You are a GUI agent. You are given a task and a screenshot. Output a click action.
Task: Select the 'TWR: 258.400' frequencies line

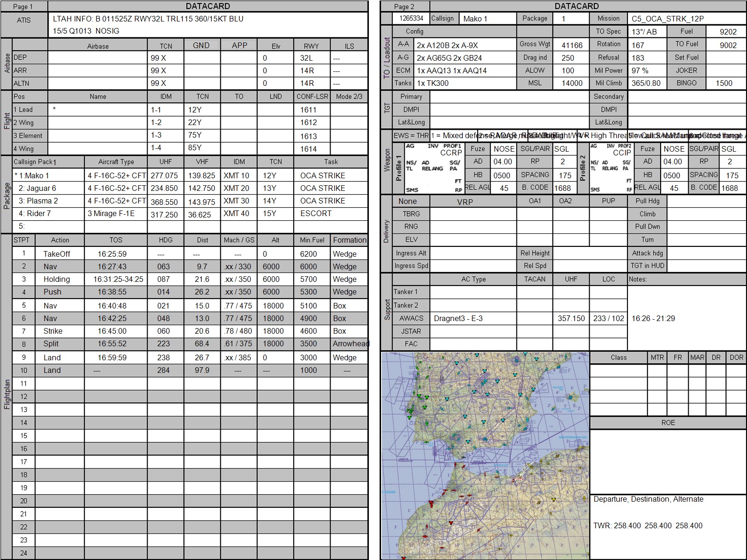(648, 526)
